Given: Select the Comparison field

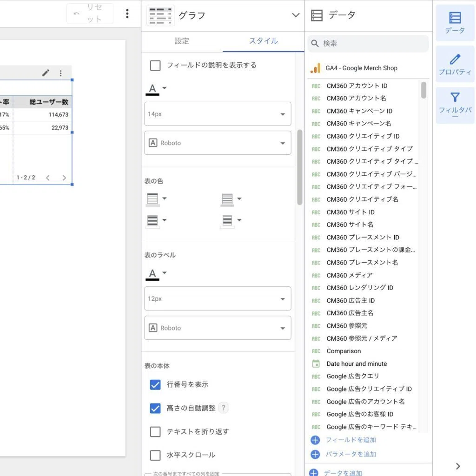Looking at the screenshot, I should 344,351.
